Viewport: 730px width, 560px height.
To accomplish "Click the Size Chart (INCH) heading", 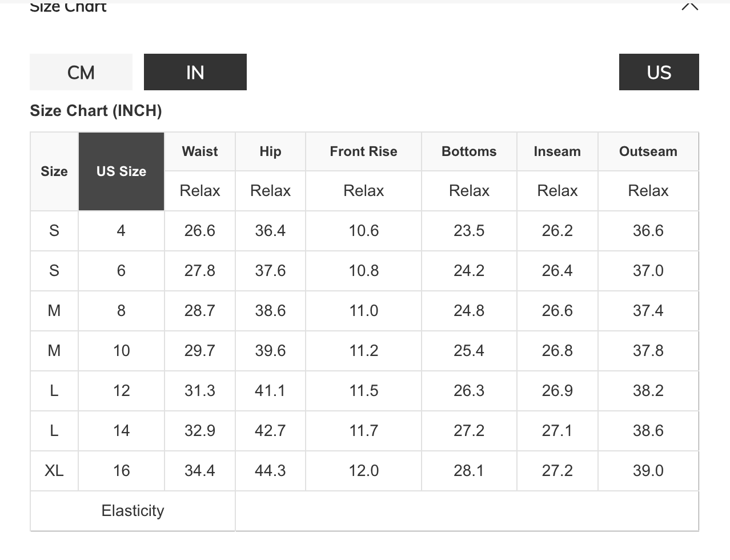I will [96, 110].
